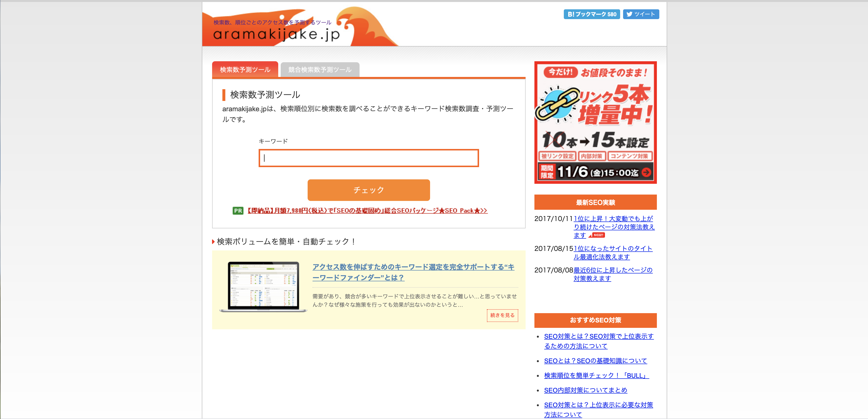Open 最近6位に上昇したページの対策 link
Screen dimensions: 868x419
(x=613, y=274)
